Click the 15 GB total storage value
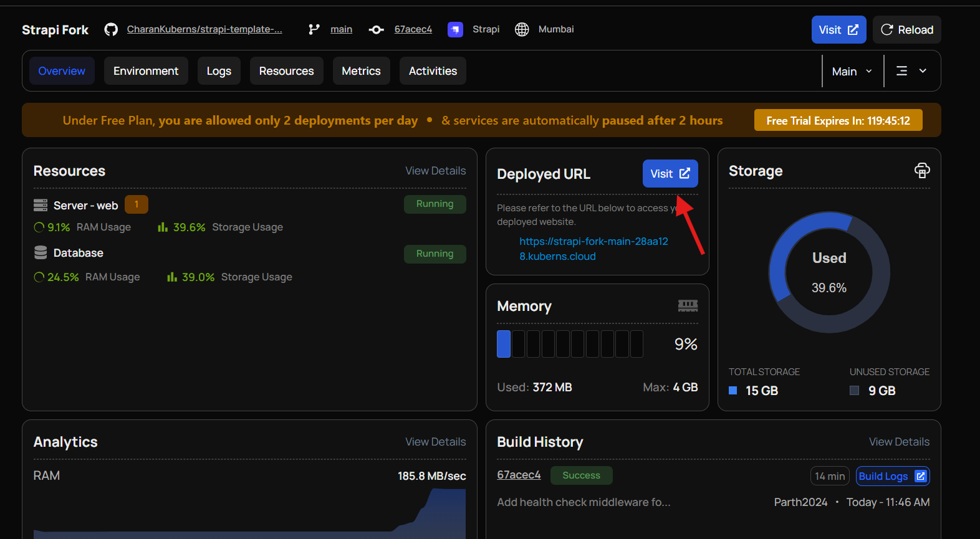 [x=762, y=391]
